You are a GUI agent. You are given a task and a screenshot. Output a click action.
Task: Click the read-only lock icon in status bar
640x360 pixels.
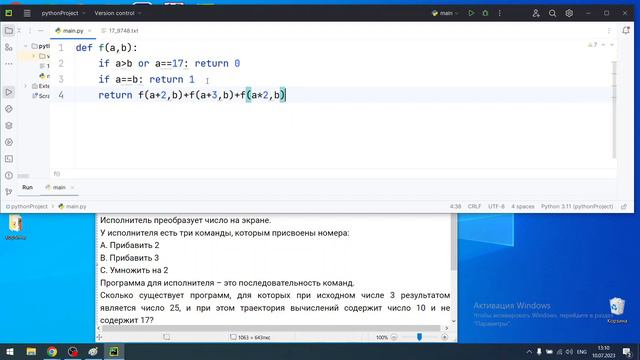624,207
